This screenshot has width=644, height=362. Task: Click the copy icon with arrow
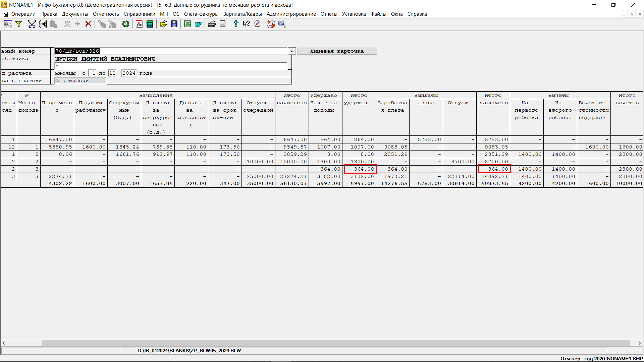point(43,24)
